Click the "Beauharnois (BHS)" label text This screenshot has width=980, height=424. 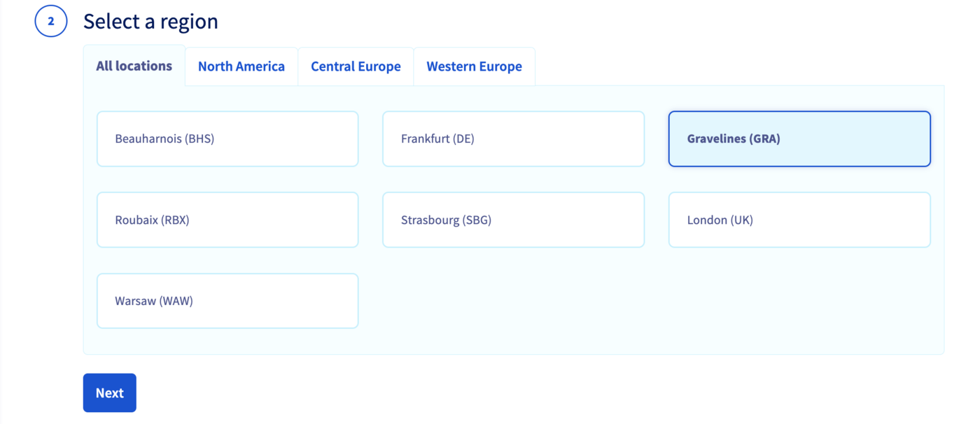164,139
